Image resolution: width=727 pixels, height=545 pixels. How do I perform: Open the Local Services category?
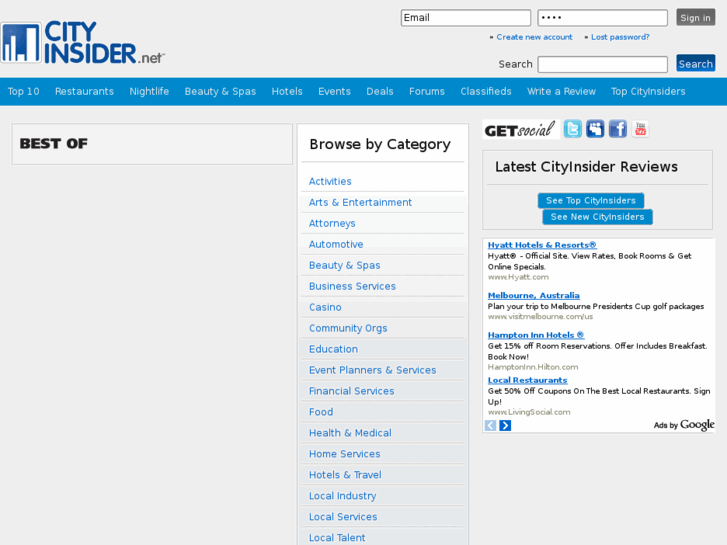point(343,517)
